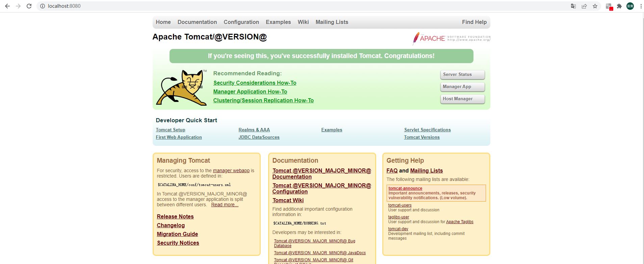
Task: Open the extensions puzzle icon
Action: click(x=619, y=6)
